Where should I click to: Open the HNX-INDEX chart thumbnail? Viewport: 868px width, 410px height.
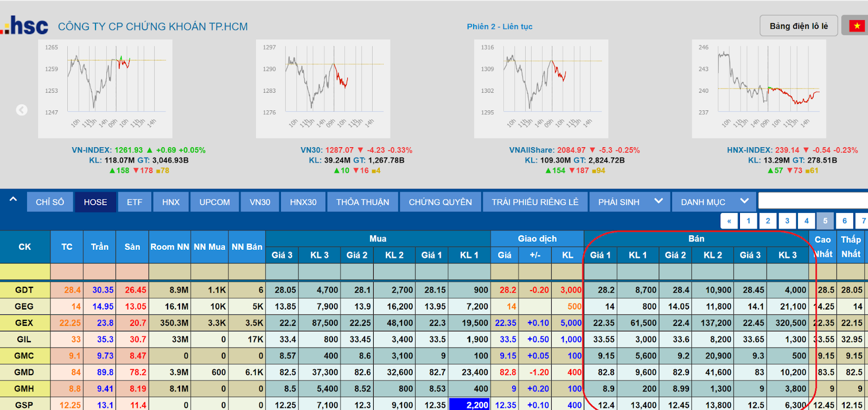(759, 89)
